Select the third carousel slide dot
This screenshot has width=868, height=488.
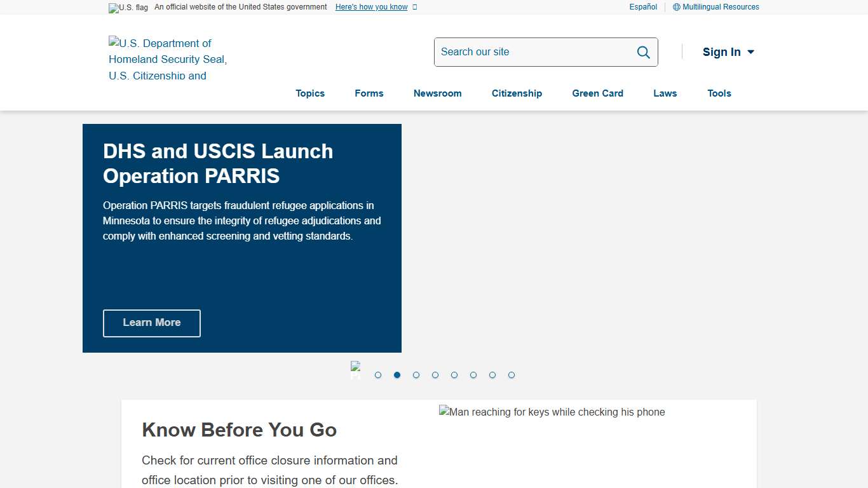coord(416,375)
